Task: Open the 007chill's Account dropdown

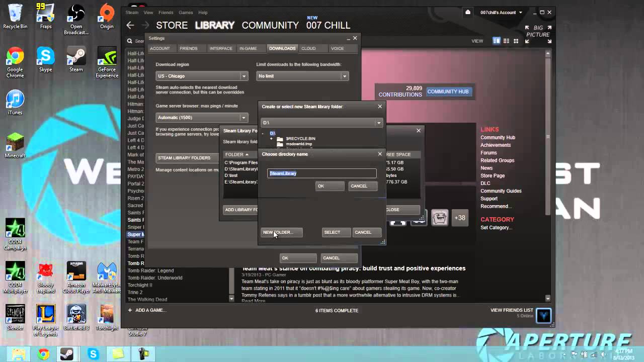Action: click(501, 13)
